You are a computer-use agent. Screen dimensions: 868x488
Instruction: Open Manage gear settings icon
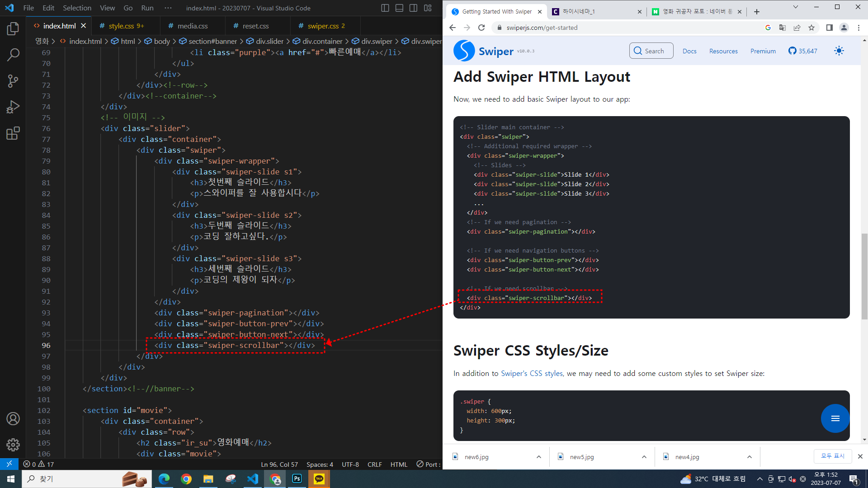(x=13, y=445)
